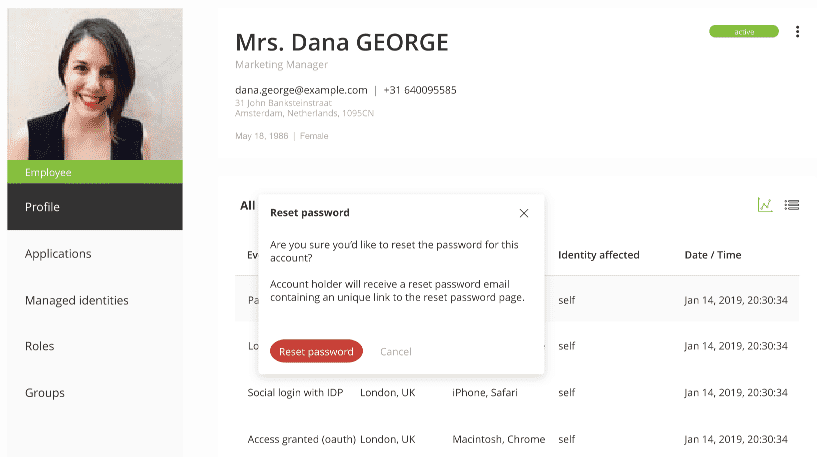Screen dimensions: 817x457
Task: Select the Social login with IDP row
Action: 517,392
